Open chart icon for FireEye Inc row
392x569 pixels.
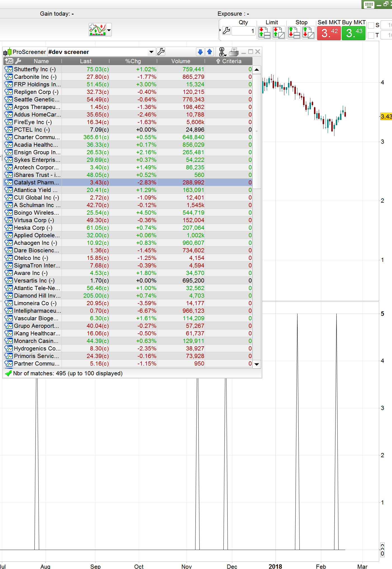(x=9, y=122)
